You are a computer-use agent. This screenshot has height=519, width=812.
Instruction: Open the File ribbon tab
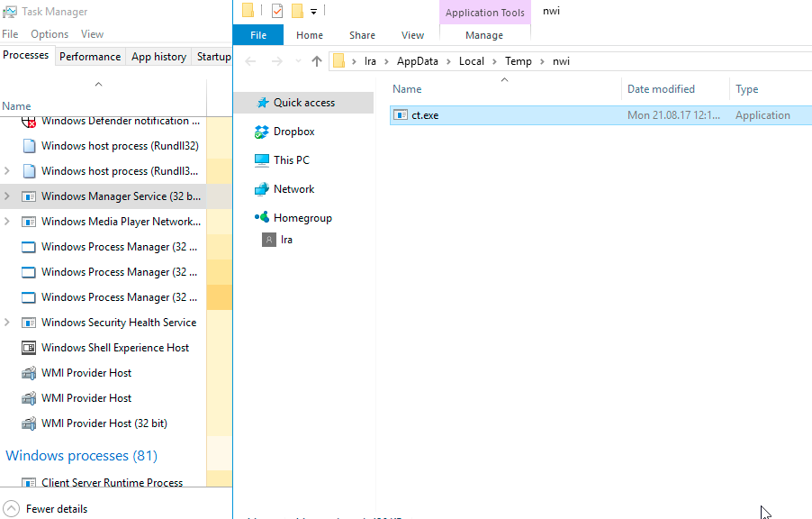click(258, 35)
